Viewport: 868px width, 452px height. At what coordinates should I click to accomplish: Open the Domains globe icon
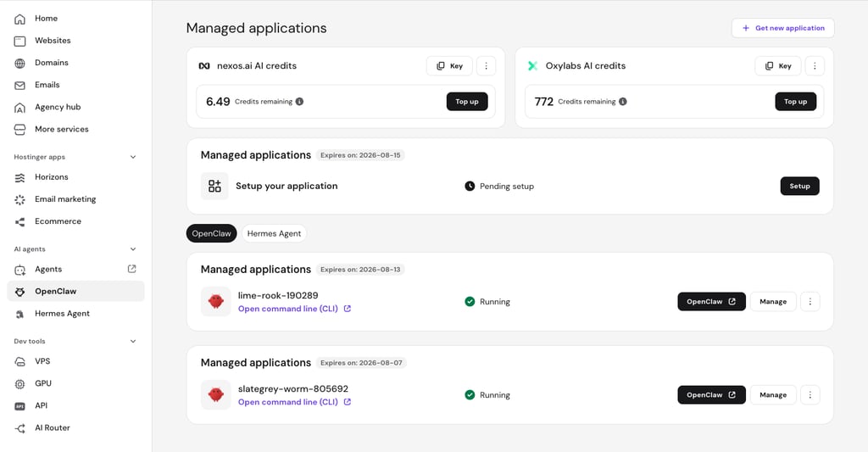[x=20, y=63]
